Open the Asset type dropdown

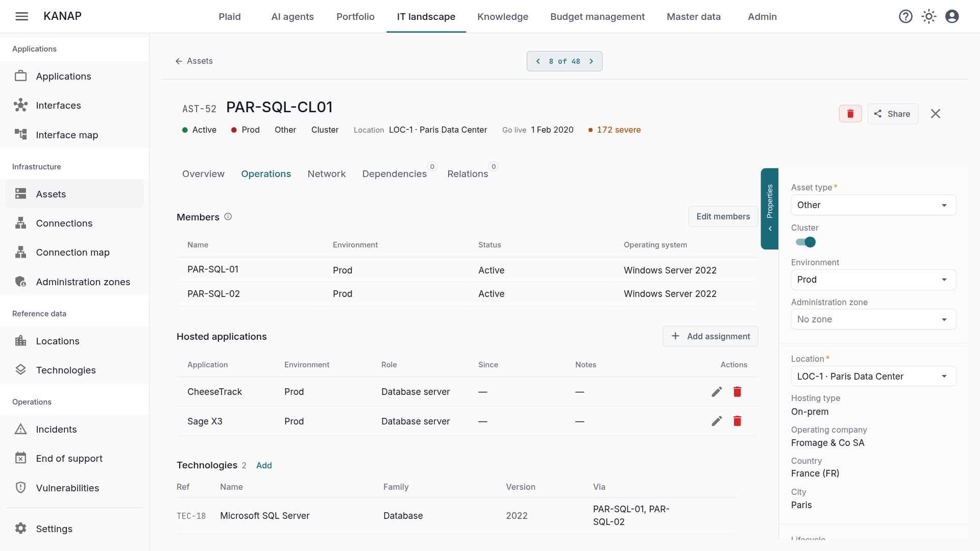coord(873,205)
